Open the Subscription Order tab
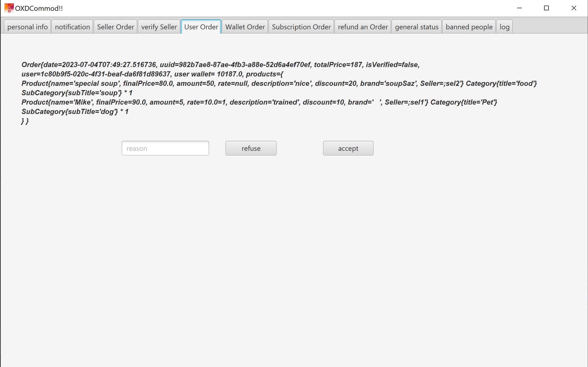The width and height of the screenshot is (588, 367). click(x=301, y=27)
